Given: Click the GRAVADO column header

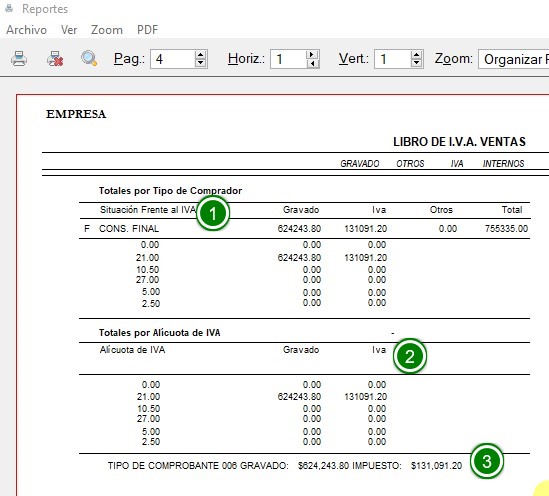Looking at the screenshot, I should pyautogui.click(x=360, y=163).
